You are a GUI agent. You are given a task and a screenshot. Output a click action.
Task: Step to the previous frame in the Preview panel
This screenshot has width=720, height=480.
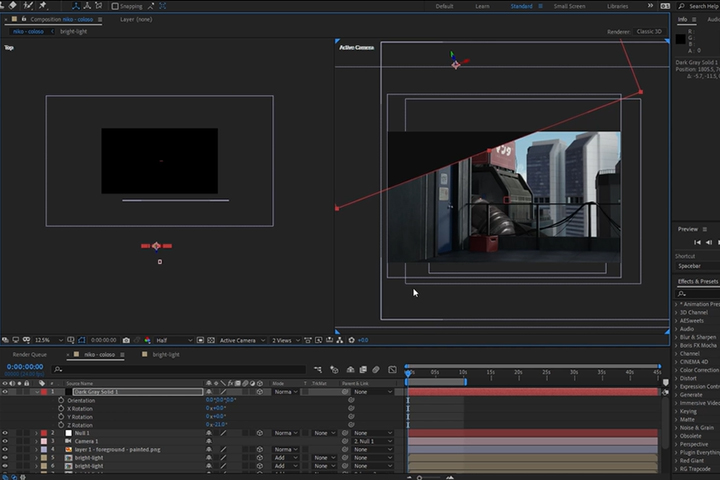709,242
